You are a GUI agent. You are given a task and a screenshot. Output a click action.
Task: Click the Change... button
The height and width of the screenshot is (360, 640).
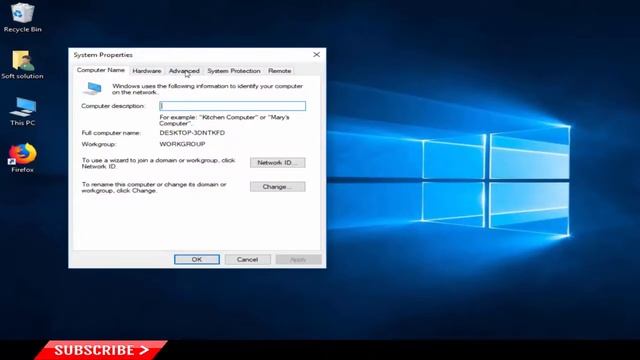click(x=278, y=187)
